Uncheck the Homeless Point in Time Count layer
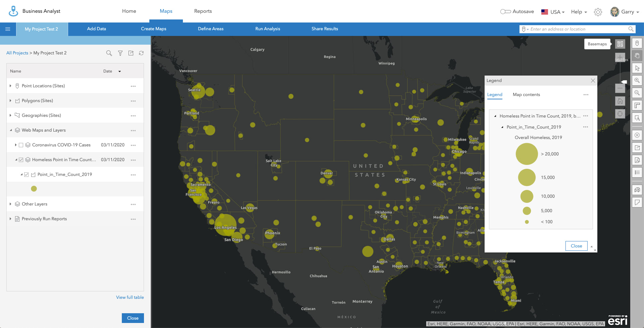Image resolution: width=644 pixels, height=328 pixels. [21, 160]
